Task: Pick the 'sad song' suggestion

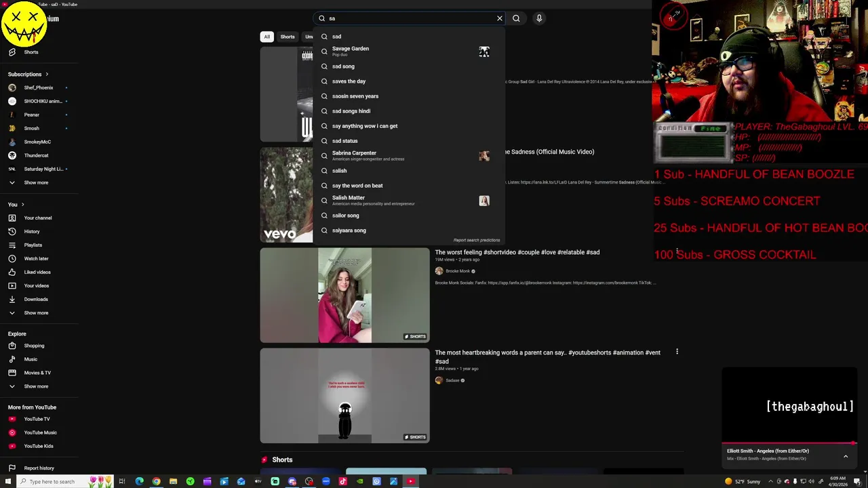Action: point(410,66)
